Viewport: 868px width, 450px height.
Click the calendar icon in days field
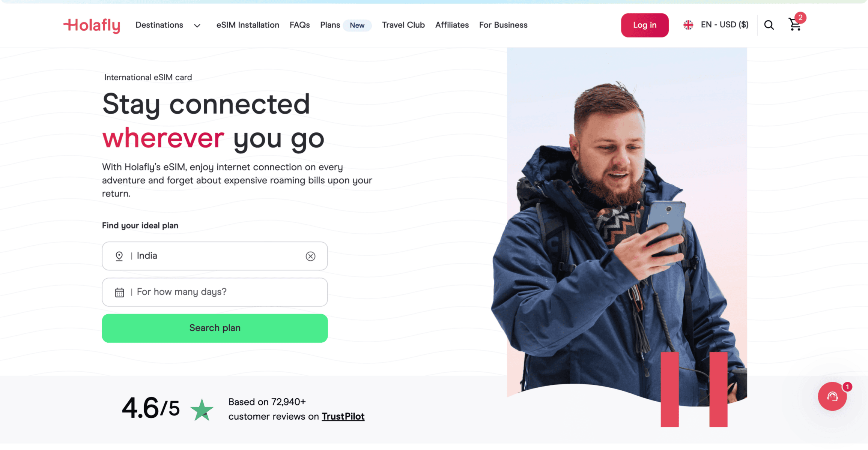119,292
